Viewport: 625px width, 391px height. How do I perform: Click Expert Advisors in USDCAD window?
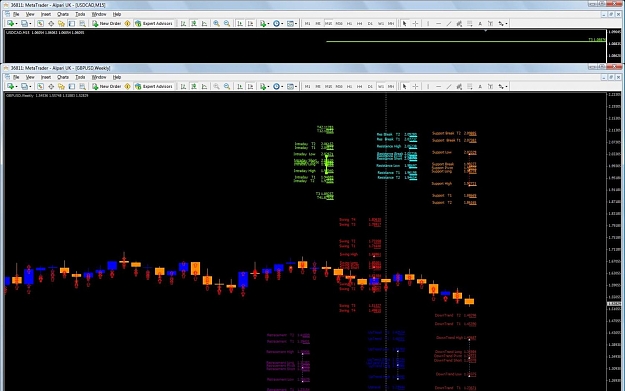[x=153, y=24]
